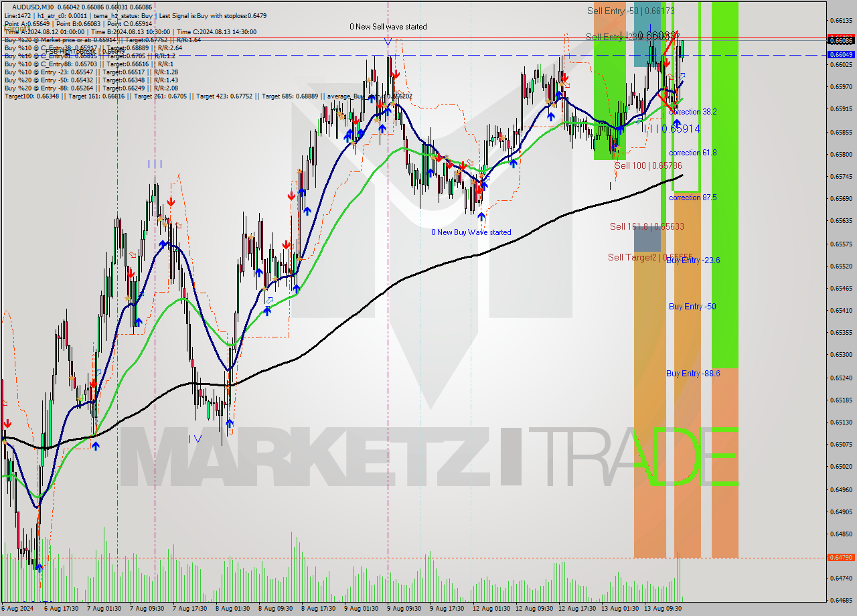Click the 0.64685 price axis value

[x=841, y=601]
